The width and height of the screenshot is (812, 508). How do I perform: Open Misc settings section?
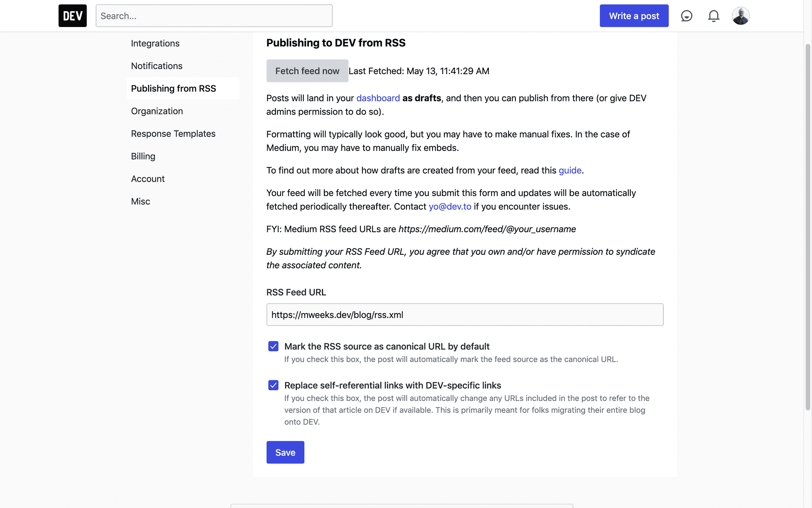pos(140,202)
